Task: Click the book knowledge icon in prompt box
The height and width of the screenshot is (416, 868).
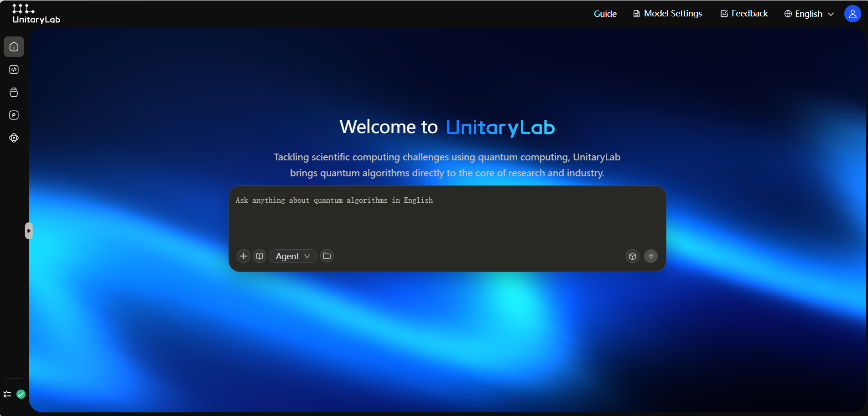Action: pyautogui.click(x=260, y=256)
